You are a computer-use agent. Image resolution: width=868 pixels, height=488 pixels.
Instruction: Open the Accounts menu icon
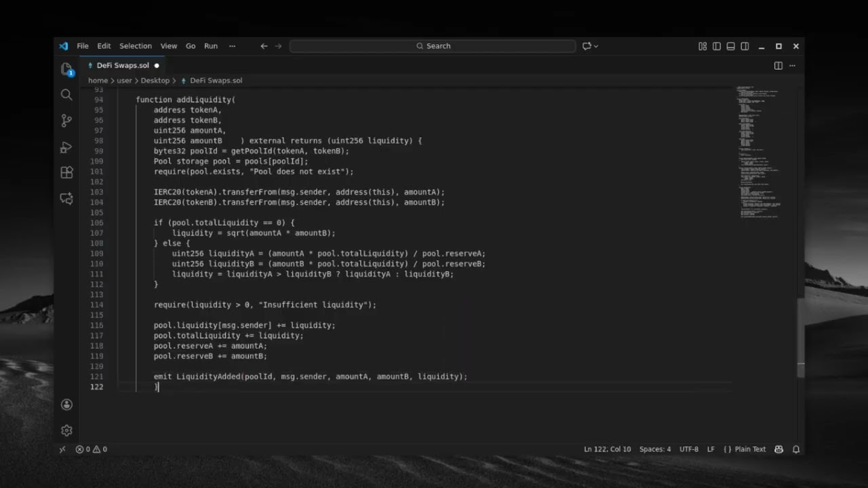66,405
